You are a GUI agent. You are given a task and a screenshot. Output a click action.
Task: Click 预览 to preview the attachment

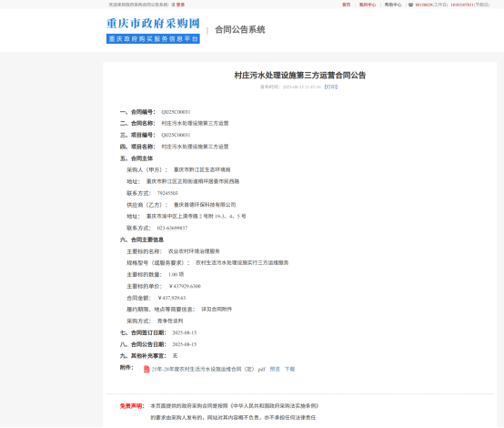click(275, 369)
